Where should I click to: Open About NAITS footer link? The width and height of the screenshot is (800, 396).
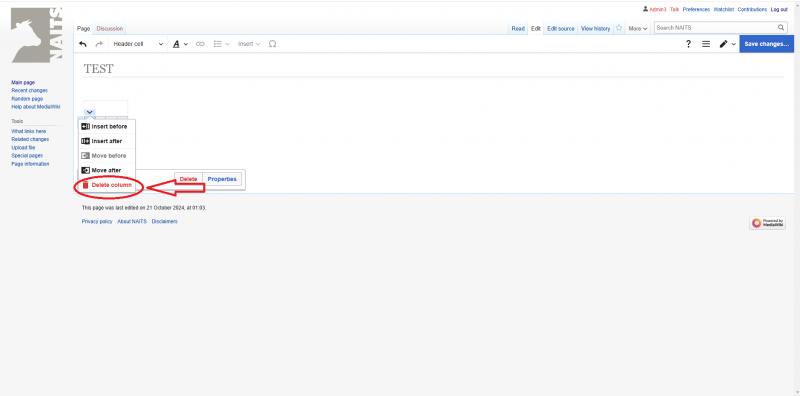132,222
